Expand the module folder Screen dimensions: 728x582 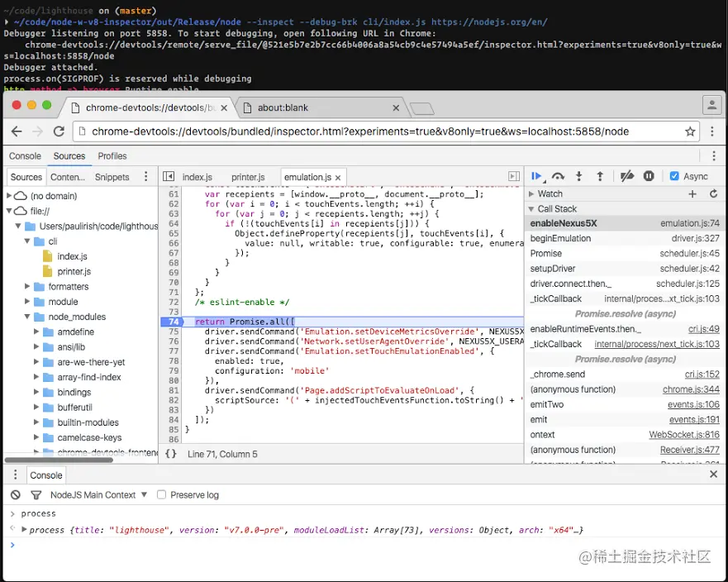[x=27, y=302]
